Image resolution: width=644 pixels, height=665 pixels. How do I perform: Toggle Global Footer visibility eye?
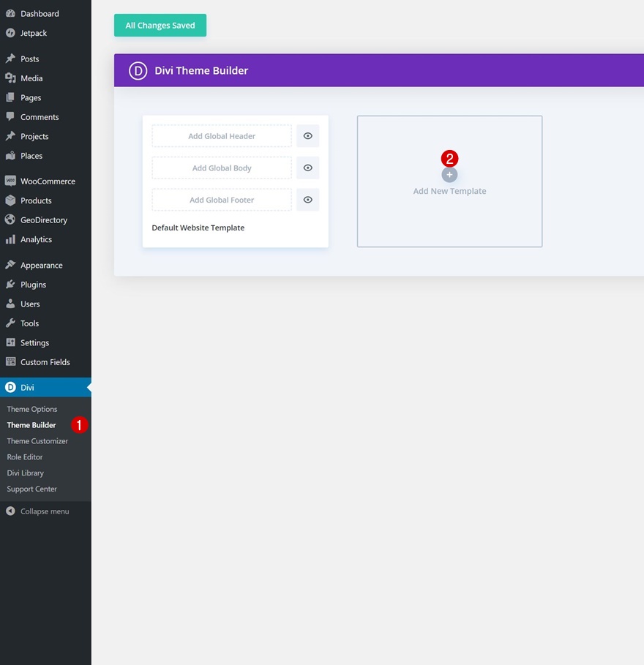[x=307, y=200]
